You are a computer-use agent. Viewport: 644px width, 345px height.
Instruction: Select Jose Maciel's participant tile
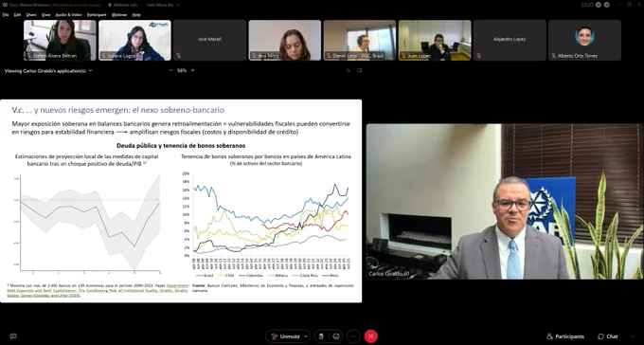coord(209,41)
